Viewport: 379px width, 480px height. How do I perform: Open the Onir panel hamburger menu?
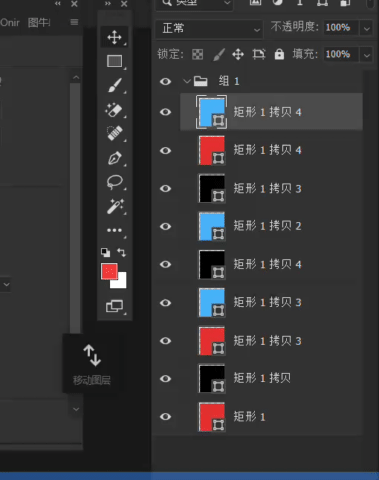click(x=74, y=22)
